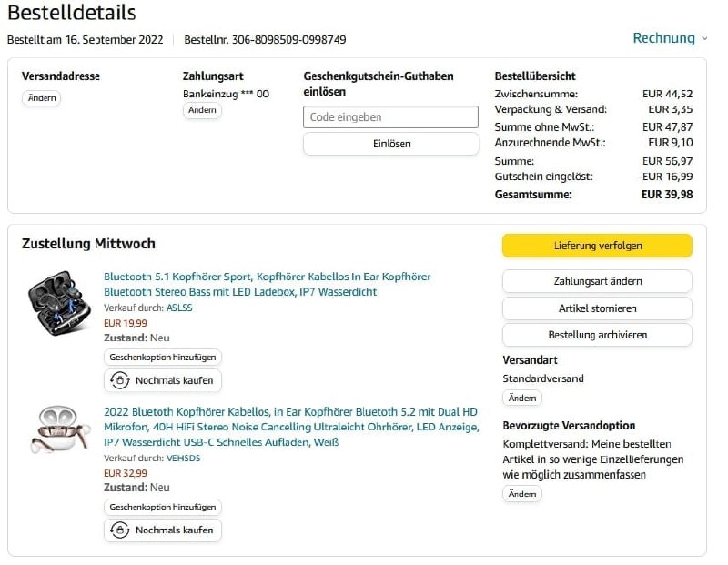Click reorder icon for the EUR 32,99 headphones
728x565 pixels.
tap(119, 530)
